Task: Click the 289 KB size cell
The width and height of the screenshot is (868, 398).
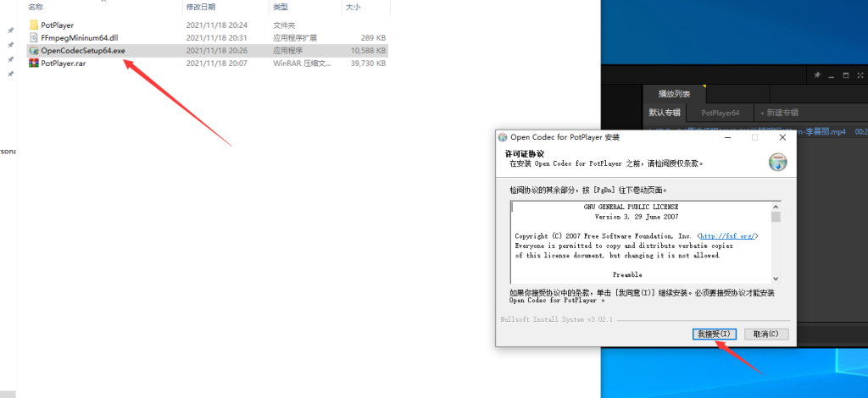Action: 373,37
